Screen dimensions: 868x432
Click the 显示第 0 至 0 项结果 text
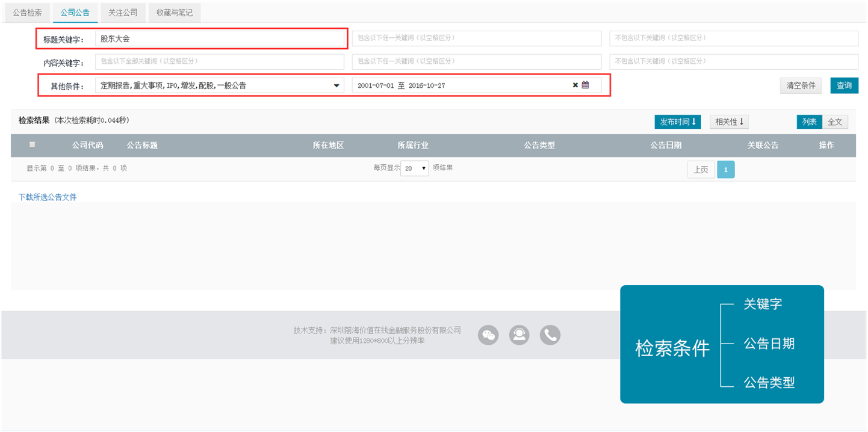[76, 168]
